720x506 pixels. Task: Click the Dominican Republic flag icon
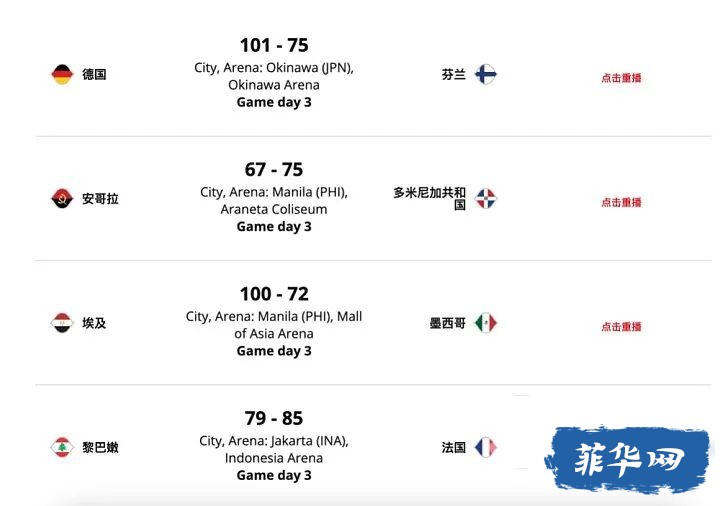(485, 199)
